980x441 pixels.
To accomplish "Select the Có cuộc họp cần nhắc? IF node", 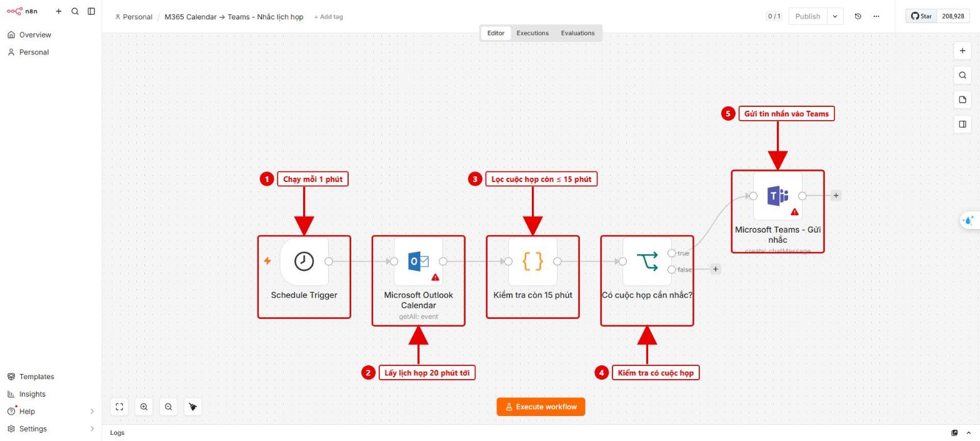I will click(x=647, y=261).
